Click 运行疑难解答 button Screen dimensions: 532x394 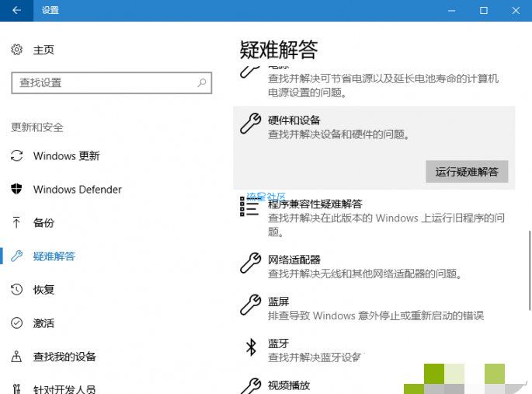467,172
